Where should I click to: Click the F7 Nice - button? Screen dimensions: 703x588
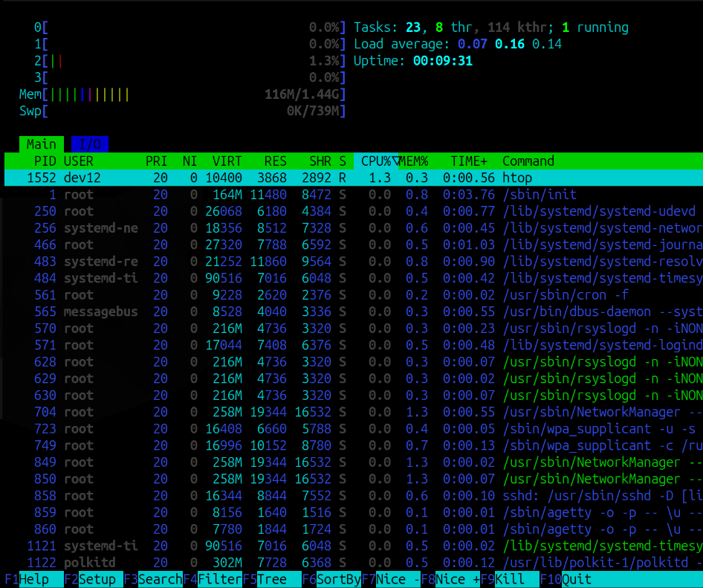pos(391,580)
